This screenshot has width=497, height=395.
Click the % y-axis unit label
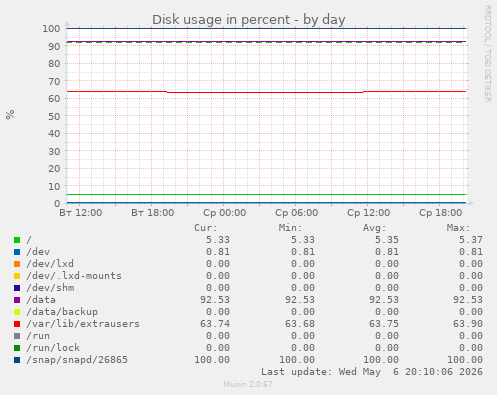[x=10, y=115]
